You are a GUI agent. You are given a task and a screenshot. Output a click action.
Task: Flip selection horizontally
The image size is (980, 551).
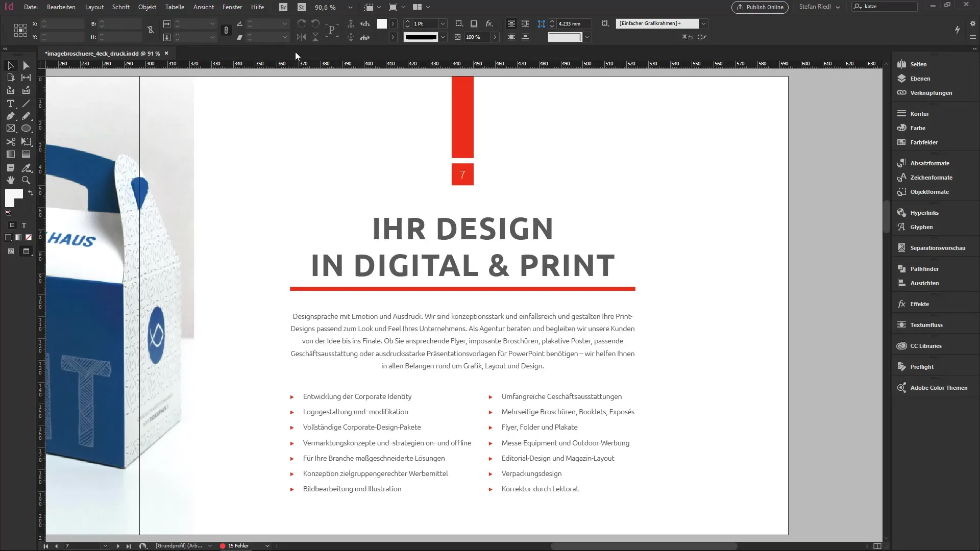point(302,37)
